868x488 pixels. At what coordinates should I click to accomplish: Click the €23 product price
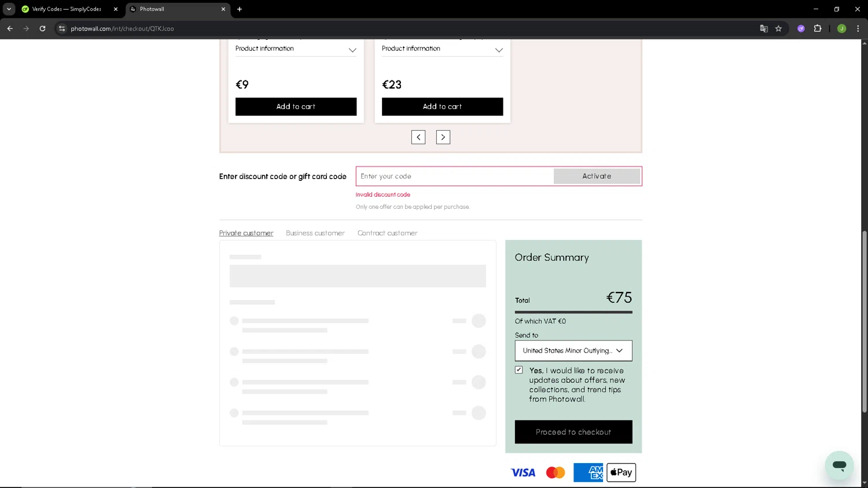coord(392,84)
